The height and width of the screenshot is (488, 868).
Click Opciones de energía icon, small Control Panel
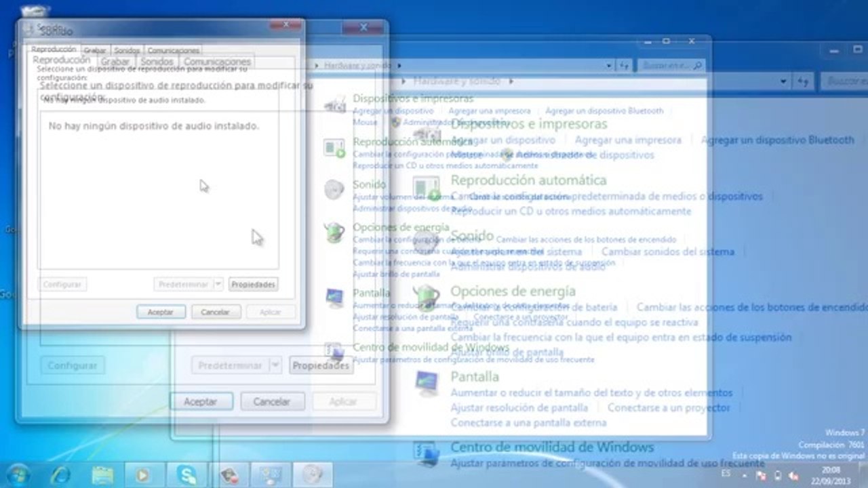coord(334,232)
